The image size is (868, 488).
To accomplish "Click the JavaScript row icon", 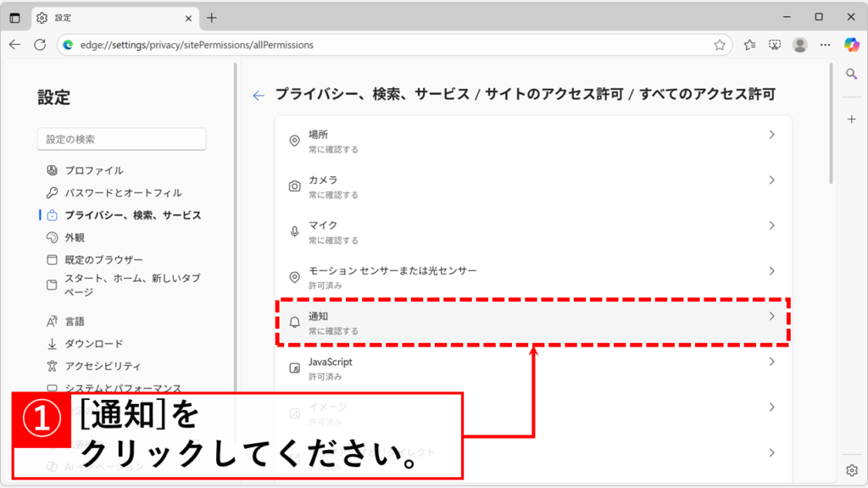I will [x=294, y=368].
